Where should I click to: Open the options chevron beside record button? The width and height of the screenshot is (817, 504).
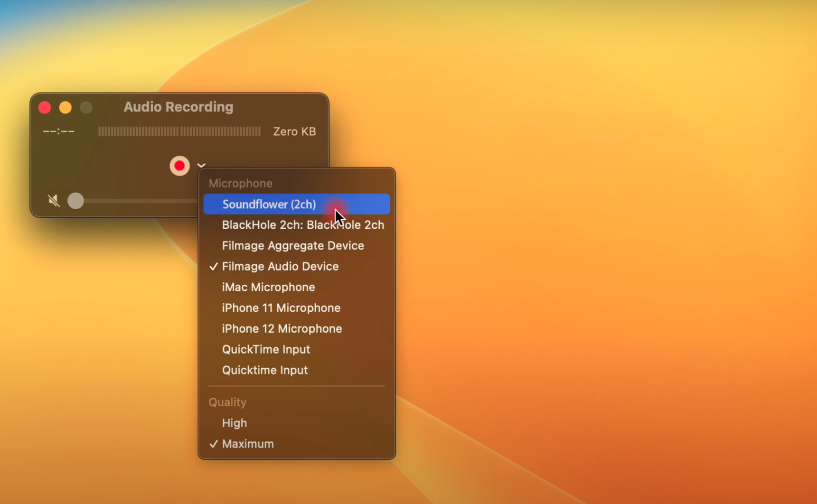click(201, 165)
